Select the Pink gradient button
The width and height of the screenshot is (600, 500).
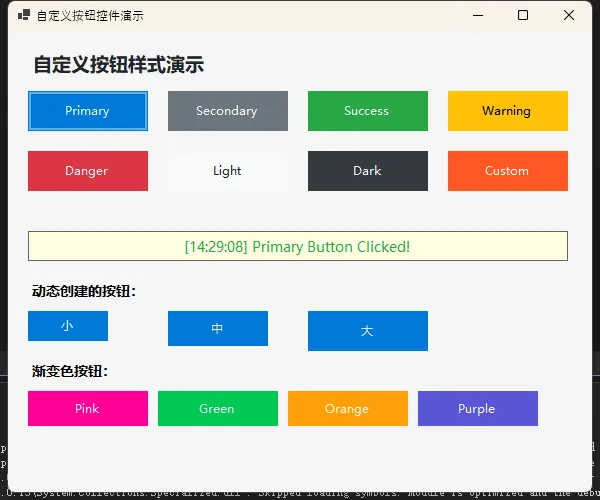(88, 408)
